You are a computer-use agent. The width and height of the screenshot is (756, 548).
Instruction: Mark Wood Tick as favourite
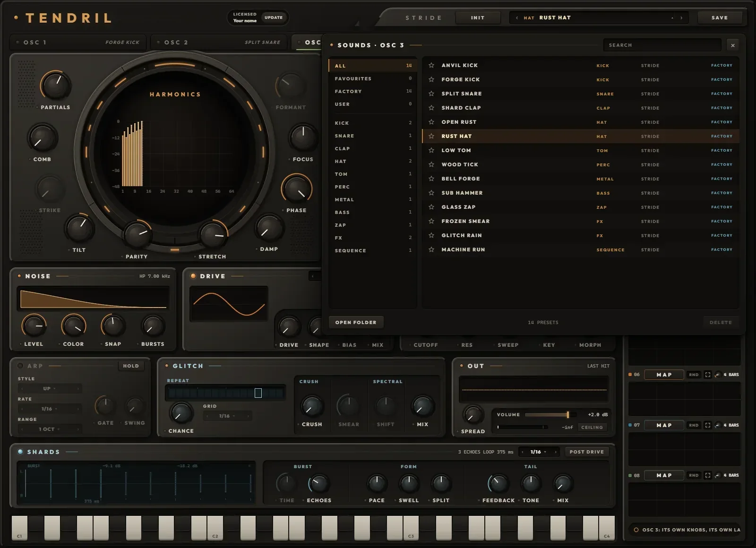tap(431, 164)
